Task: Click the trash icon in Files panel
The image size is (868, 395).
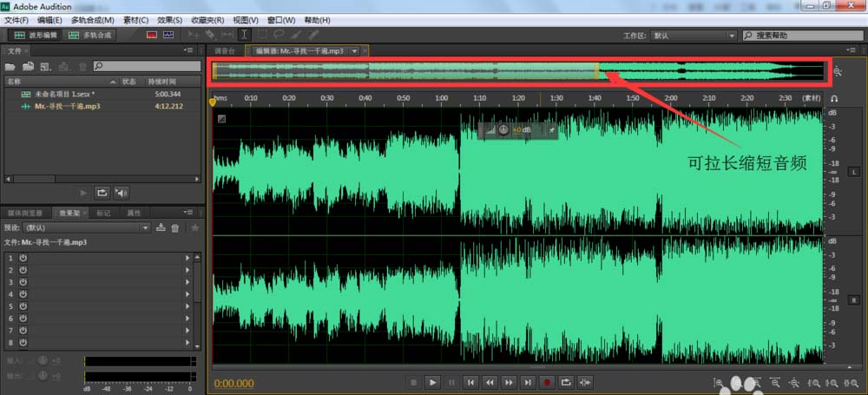Action: pyautogui.click(x=82, y=67)
